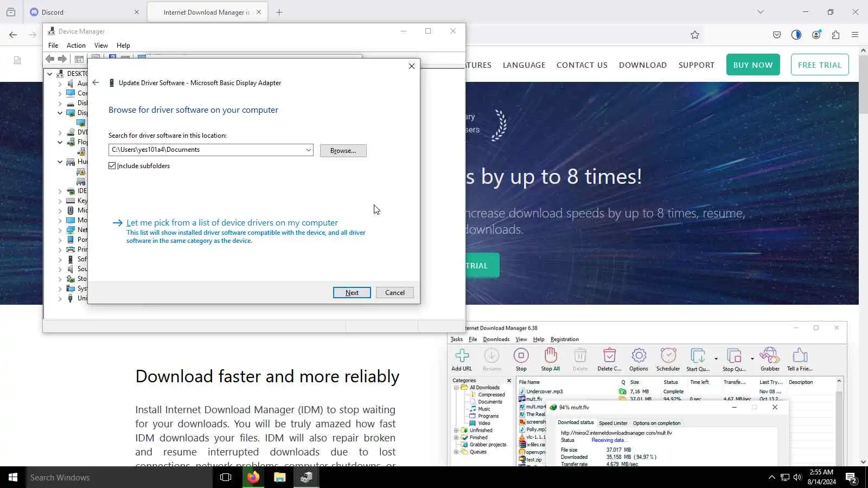Image resolution: width=868 pixels, height=488 pixels.
Task: Open the volume tray icon
Action: (797, 477)
